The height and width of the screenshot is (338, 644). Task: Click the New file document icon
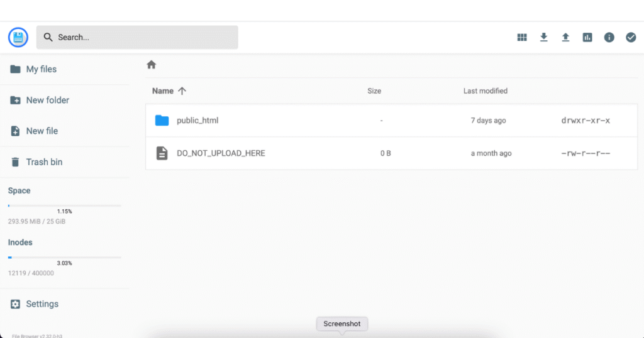click(15, 131)
